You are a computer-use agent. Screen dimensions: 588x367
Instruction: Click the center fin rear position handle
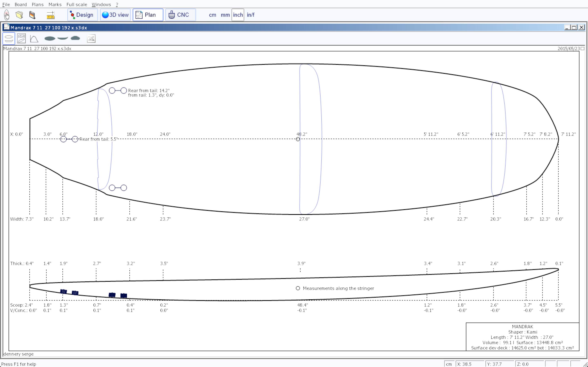63,139
